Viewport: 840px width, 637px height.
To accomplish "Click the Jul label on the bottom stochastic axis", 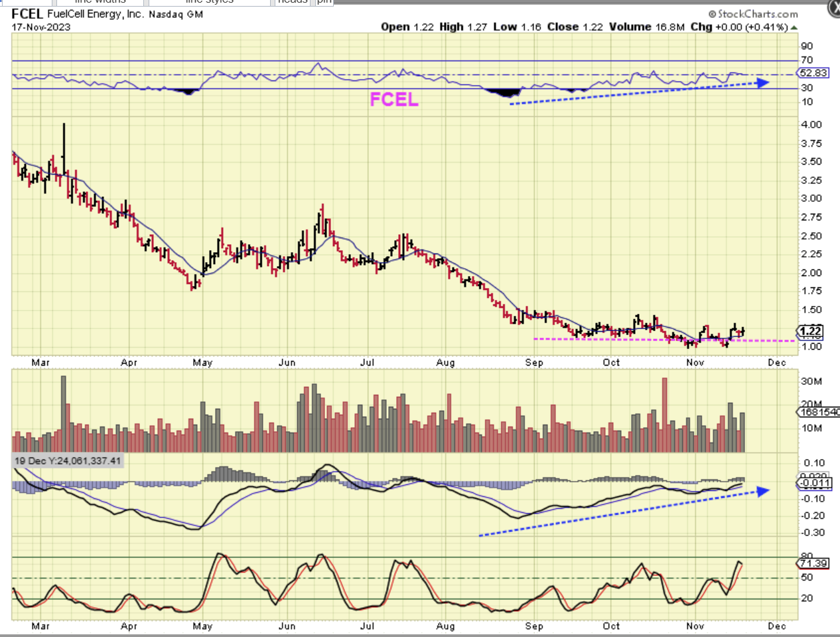I will tap(367, 626).
